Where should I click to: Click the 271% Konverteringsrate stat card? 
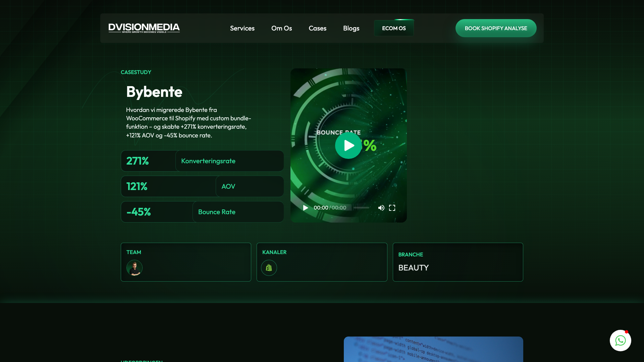202,161
